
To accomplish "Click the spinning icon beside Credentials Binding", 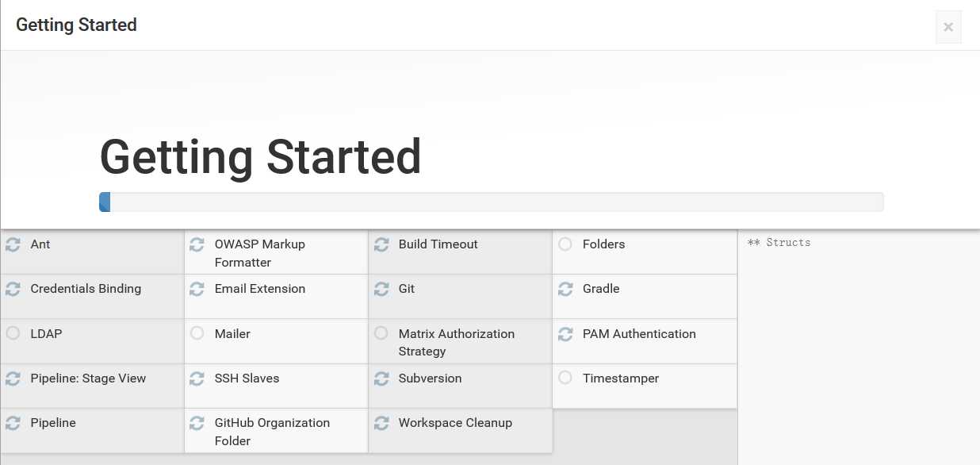I will pos(13,289).
